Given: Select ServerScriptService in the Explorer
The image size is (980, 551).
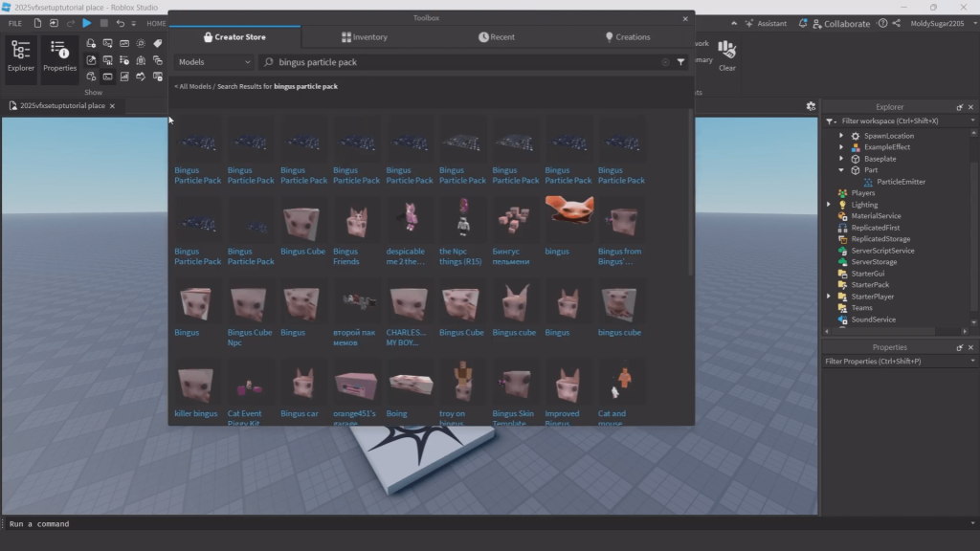Looking at the screenshot, I should (882, 251).
